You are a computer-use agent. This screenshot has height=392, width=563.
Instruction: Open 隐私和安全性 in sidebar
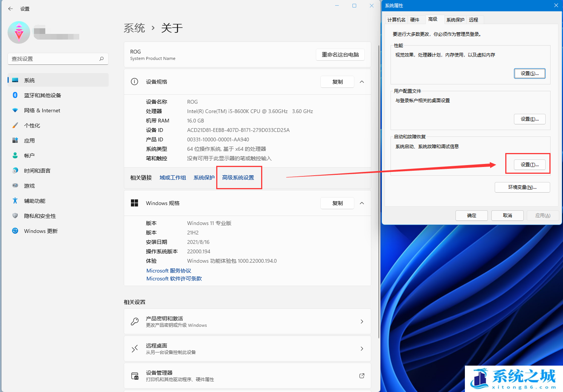[x=58, y=216]
